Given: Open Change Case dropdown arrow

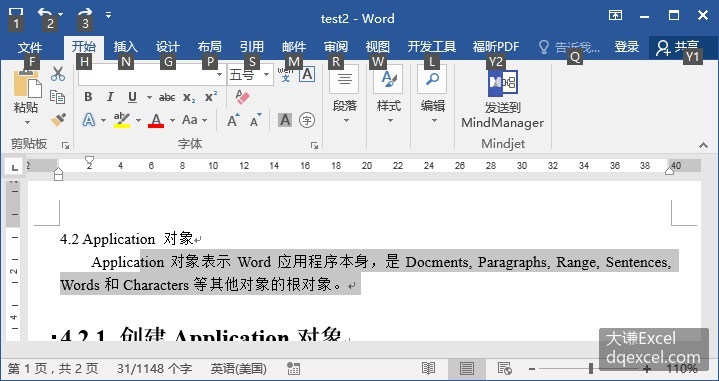Looking at the screenshot, I should [205, 121].
